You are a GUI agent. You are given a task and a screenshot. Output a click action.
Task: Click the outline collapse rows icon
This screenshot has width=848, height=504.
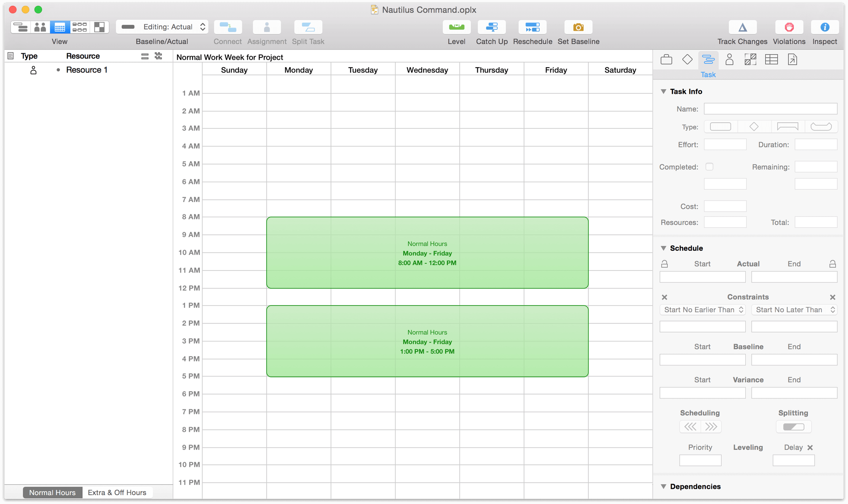[x=145, y=56]
